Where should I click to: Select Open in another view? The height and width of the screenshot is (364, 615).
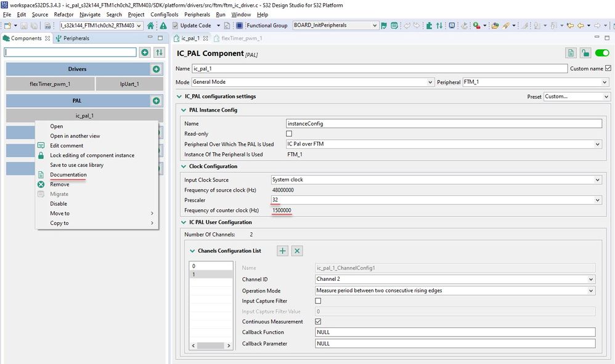75,136
